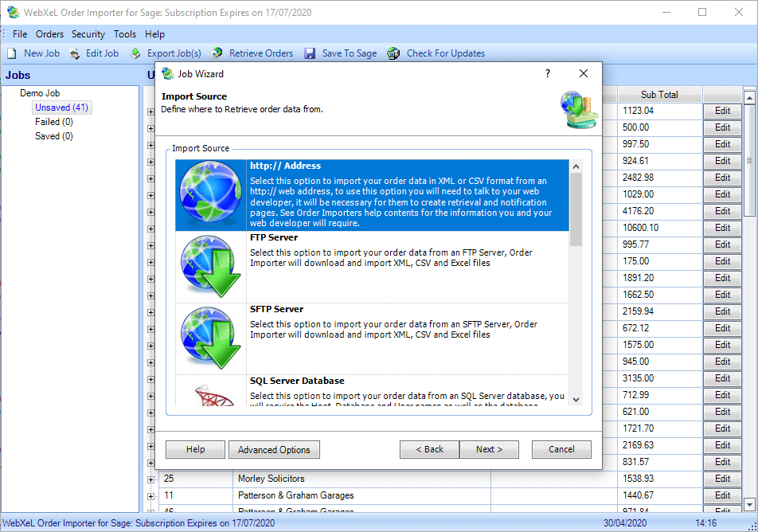The image size is (758, 532).
Task: Click the orders grid scroll up arrow
Action: (749, 98)
